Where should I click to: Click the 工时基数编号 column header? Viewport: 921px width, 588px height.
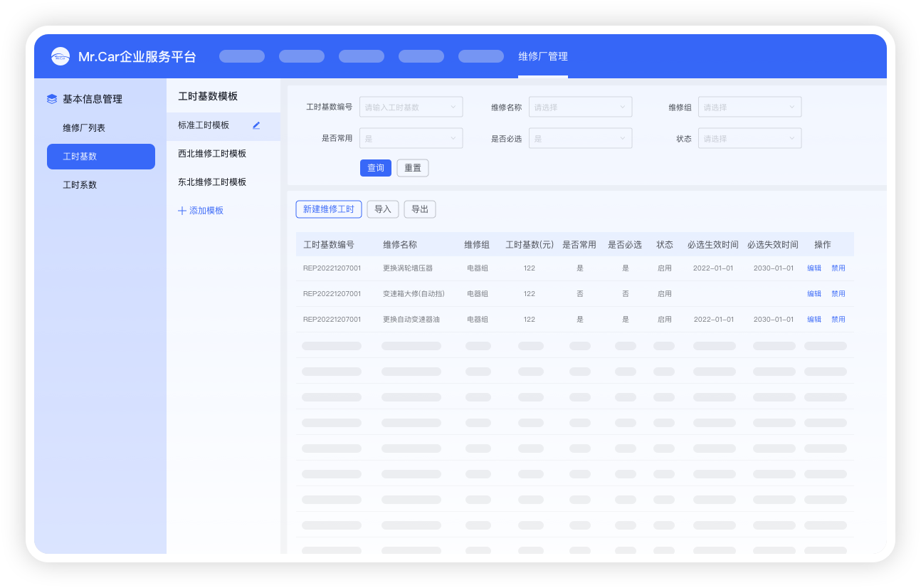click(x=329, y=245)
